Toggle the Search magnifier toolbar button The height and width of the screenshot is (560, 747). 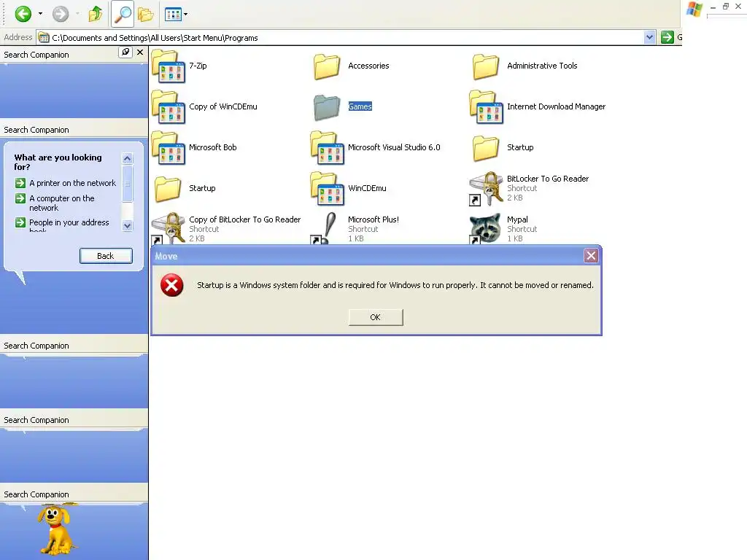[123, 14]
